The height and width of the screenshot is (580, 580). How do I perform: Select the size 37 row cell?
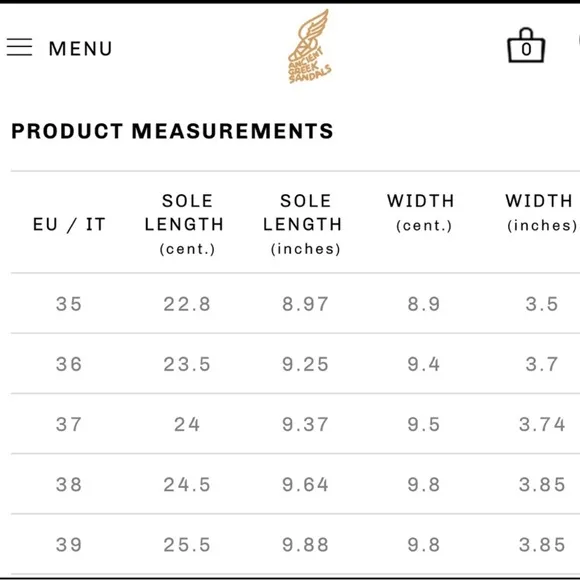(x=69, y=424)
